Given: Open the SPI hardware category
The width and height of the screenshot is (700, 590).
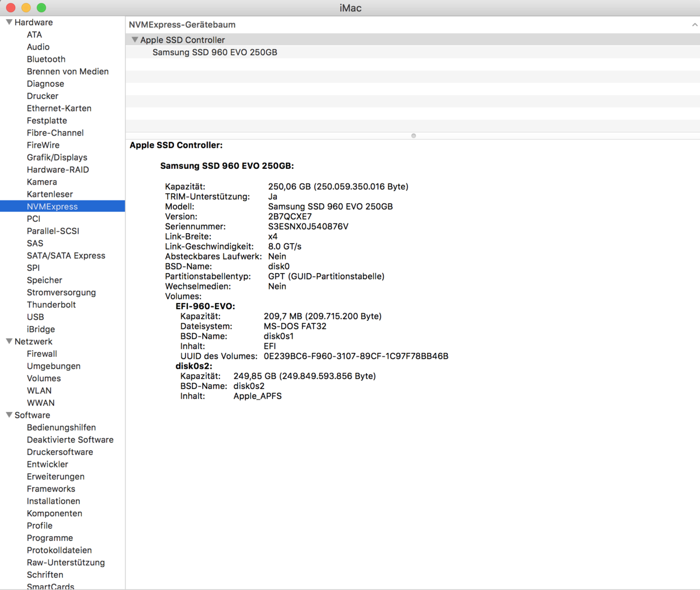Looking at the screenshot, I should (33, 268).
